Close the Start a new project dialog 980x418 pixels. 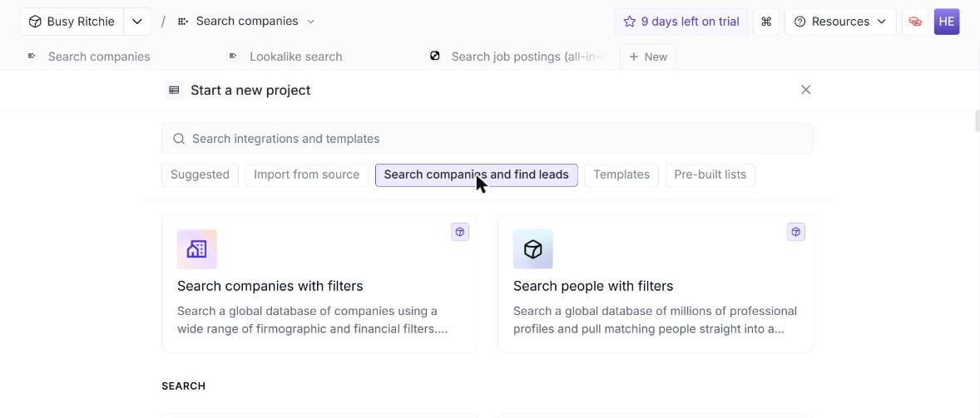coord(805,90)
